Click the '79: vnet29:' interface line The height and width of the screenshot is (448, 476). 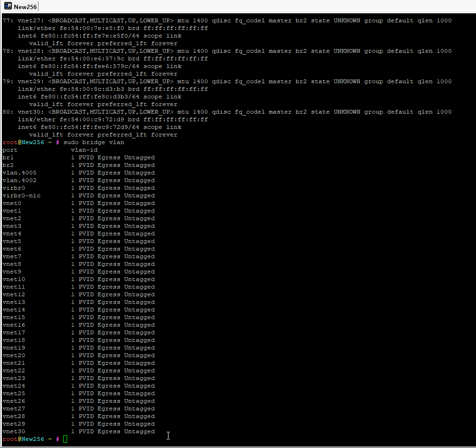[x=227, y=81]
